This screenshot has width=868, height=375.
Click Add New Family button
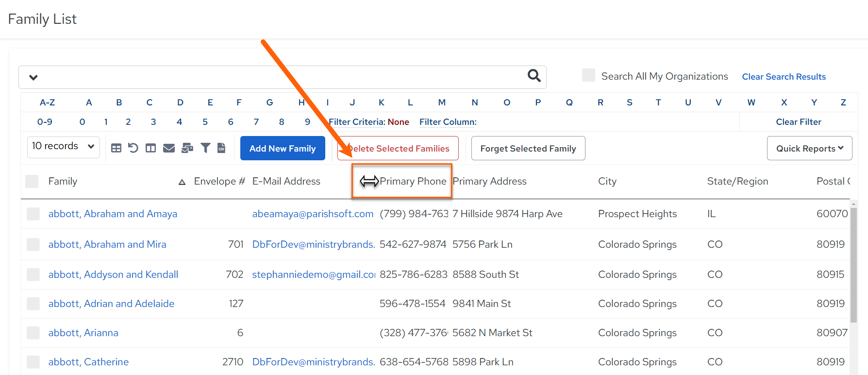pyautogui.click(x=283, y=148)
